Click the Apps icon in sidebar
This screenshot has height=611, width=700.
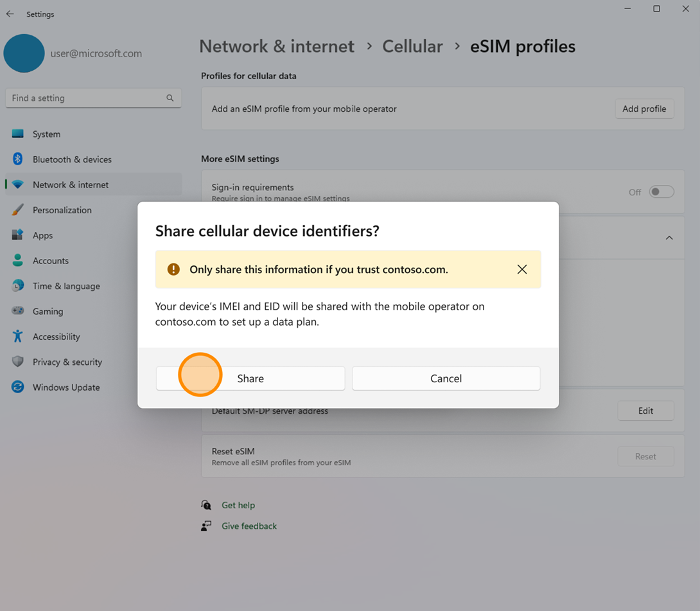tap(18, 235)
